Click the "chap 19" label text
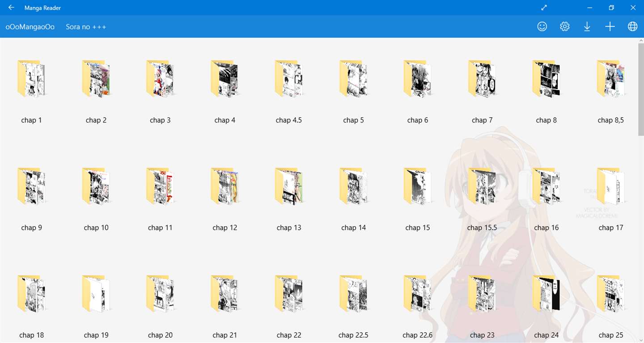The image size is (644, 343). [x=96, y=335]
